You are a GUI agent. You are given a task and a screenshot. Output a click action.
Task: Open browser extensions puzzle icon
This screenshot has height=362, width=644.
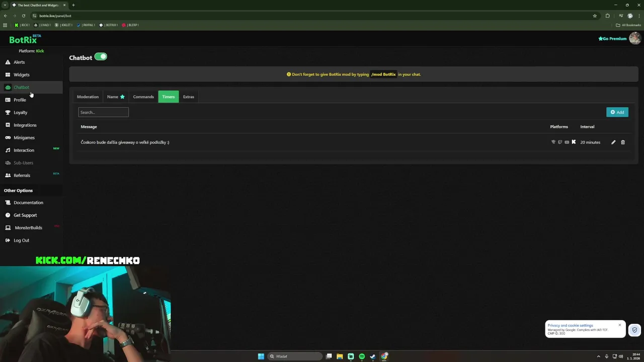607,16
